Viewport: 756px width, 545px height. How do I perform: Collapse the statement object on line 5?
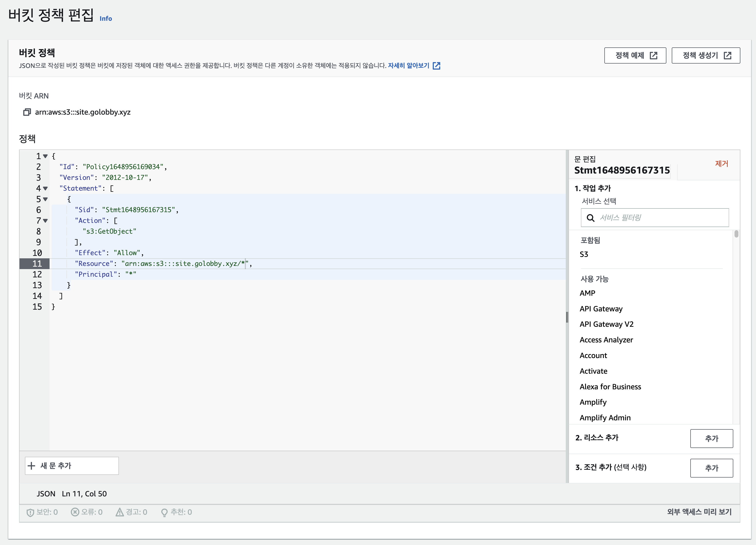pyautogui.click(x=46, y=199)
